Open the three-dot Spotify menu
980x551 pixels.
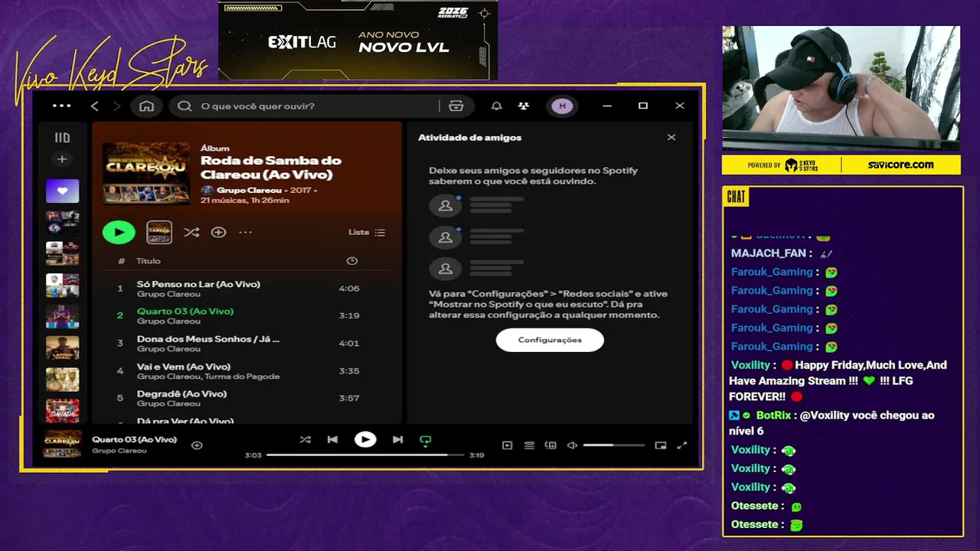coord(62,106)
